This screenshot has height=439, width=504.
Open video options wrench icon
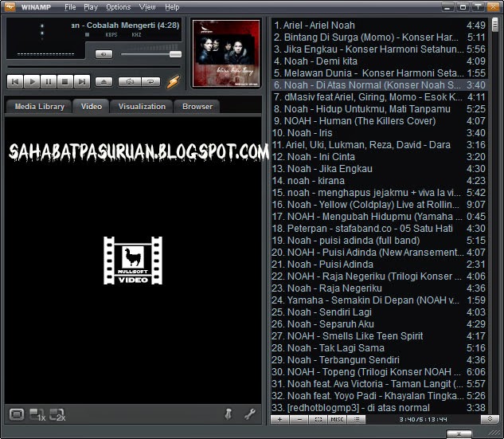coord(250,414)
